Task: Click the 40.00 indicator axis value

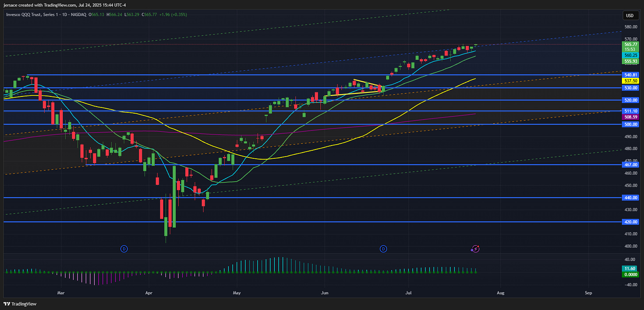Action: 631,259
